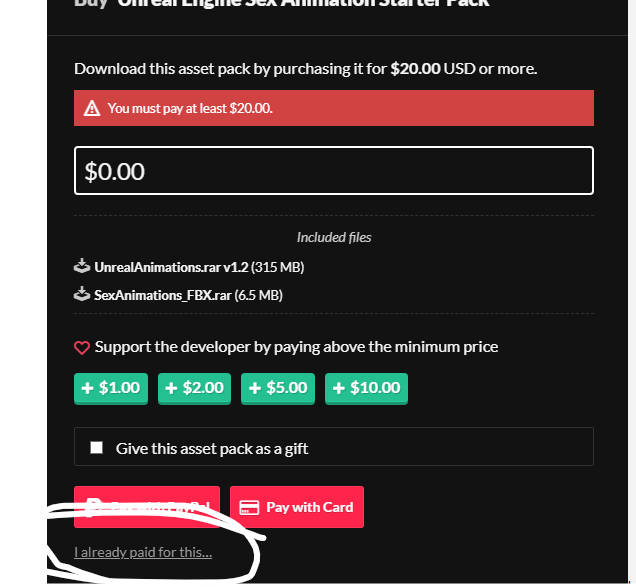
Task: Enable the give as a gift checkbox
Action: [97, 448]
